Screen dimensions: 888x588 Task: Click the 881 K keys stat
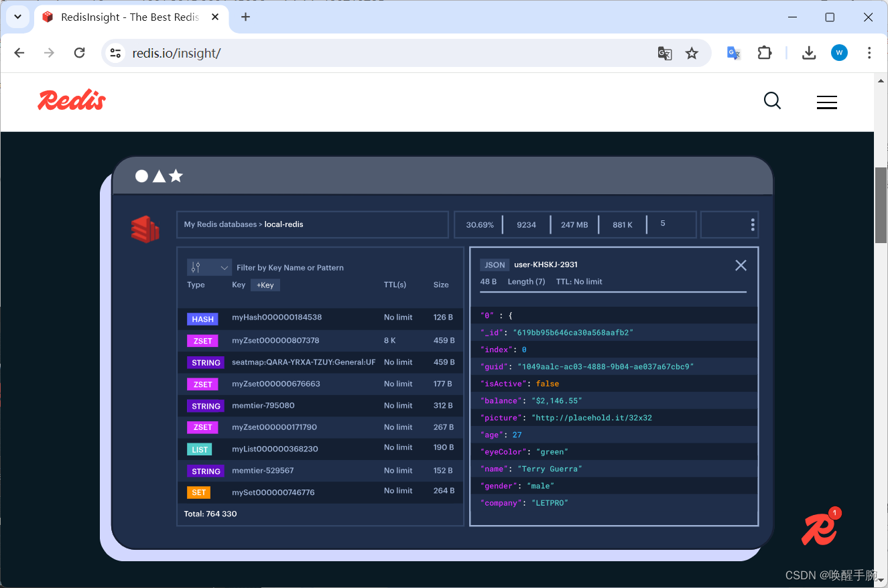coord(623,224)
